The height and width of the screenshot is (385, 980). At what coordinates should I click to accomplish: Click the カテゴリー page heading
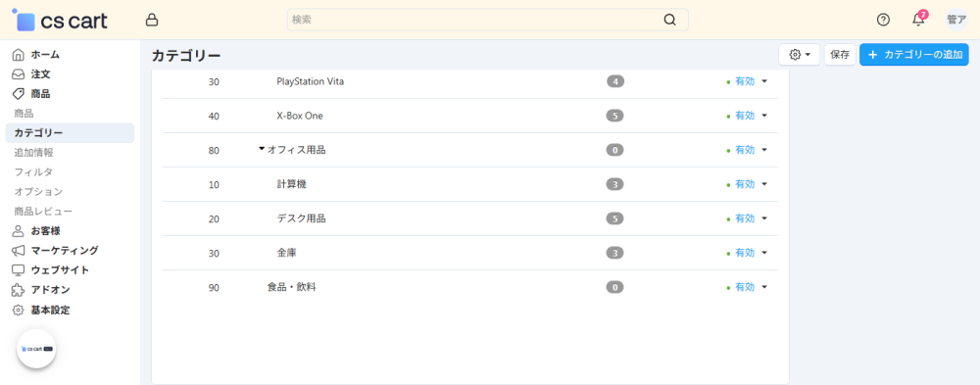pos(186,56)
